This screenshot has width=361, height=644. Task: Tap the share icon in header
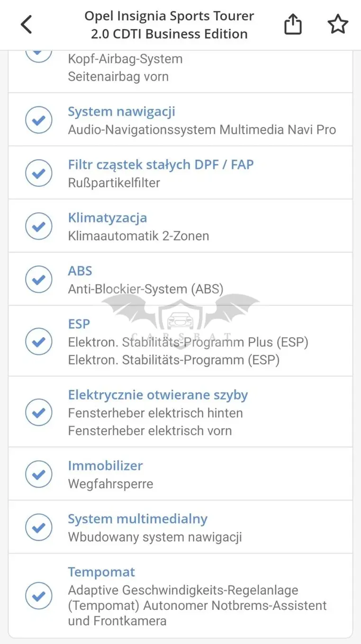click(293, 24)
